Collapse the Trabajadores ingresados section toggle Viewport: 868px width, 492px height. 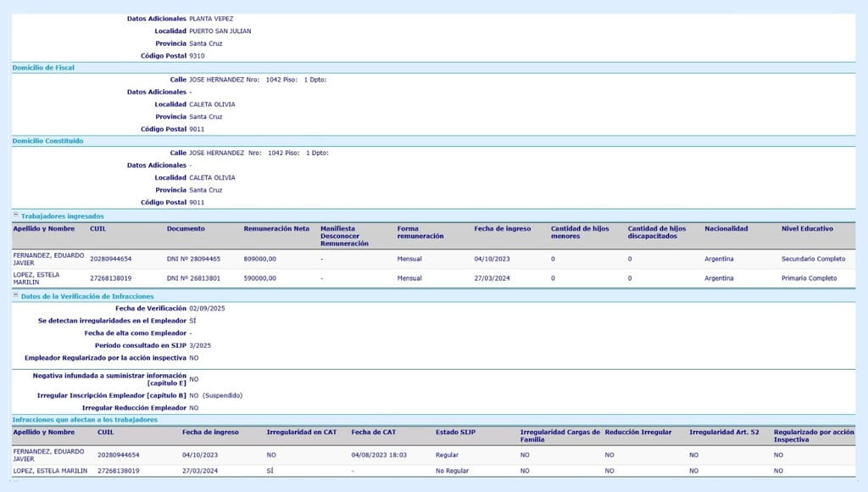[x=15, y=216]
